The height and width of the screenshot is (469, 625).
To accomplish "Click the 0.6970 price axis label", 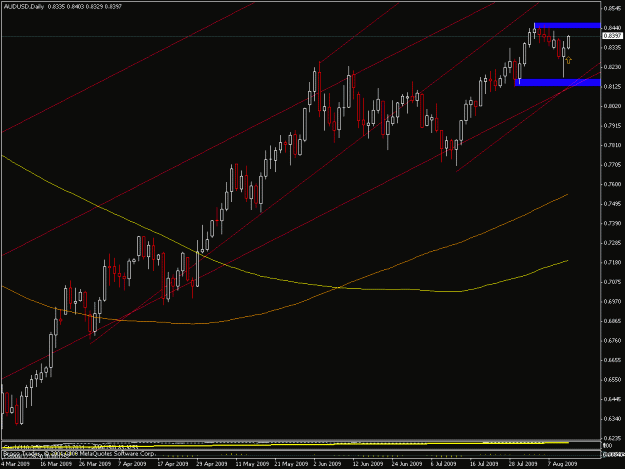I will coord(612,301).
